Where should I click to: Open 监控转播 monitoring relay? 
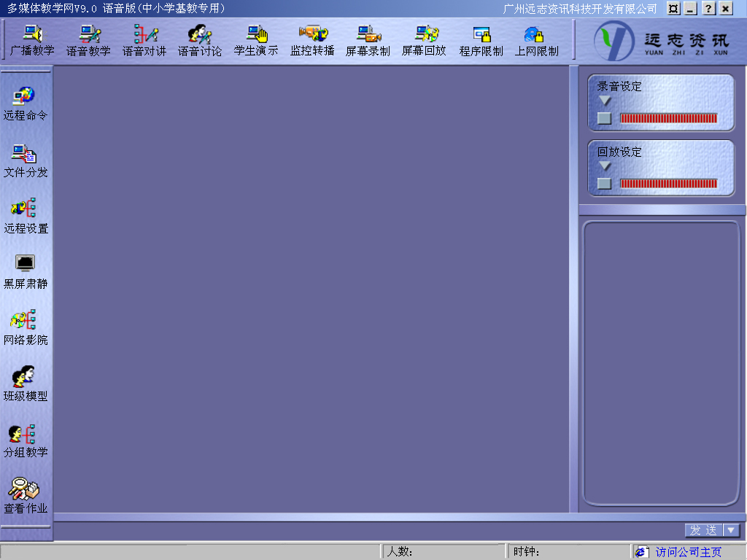click(x=312, y=41)
